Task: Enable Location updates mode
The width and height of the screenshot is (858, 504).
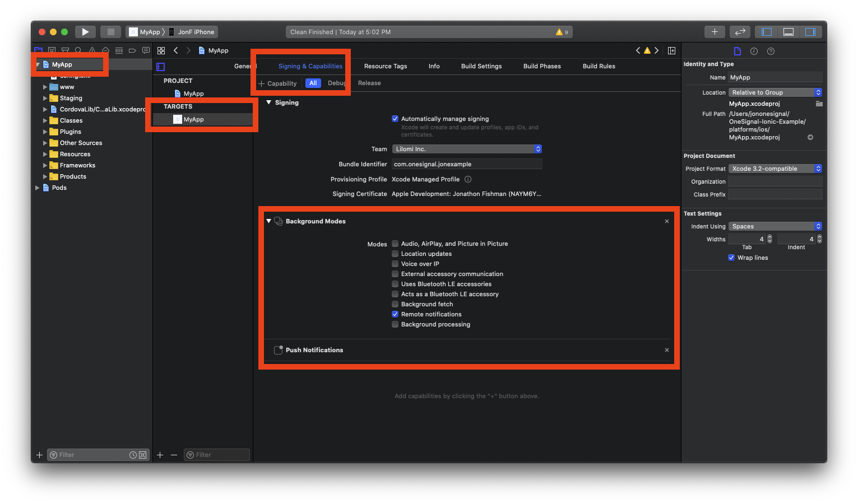Action: click(395, 254)
